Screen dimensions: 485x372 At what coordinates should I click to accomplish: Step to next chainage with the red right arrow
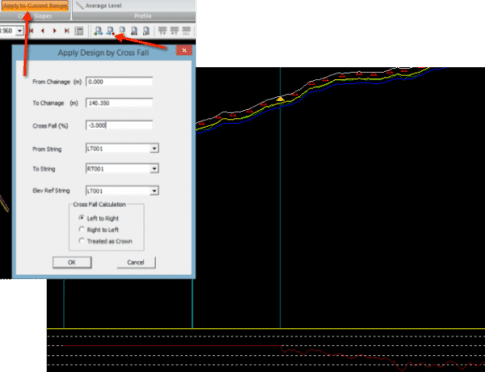tap(55, 31)
